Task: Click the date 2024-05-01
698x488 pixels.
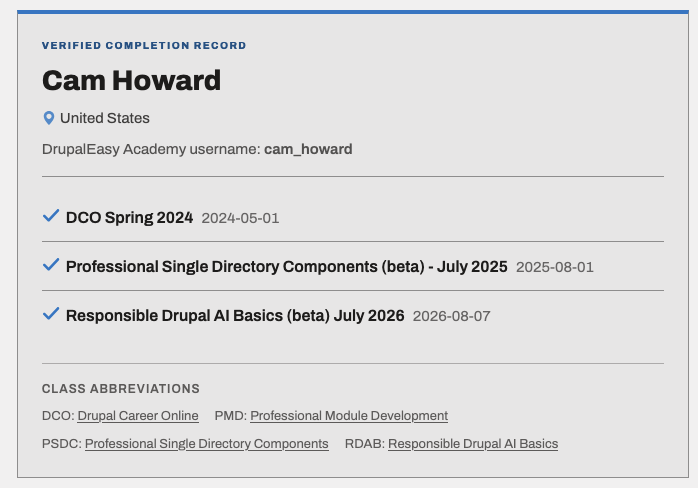Action: [x=240, y=218]
